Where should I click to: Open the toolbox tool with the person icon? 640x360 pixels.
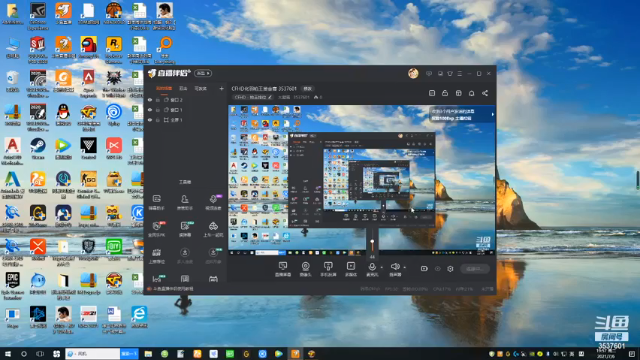coord(184,202)
